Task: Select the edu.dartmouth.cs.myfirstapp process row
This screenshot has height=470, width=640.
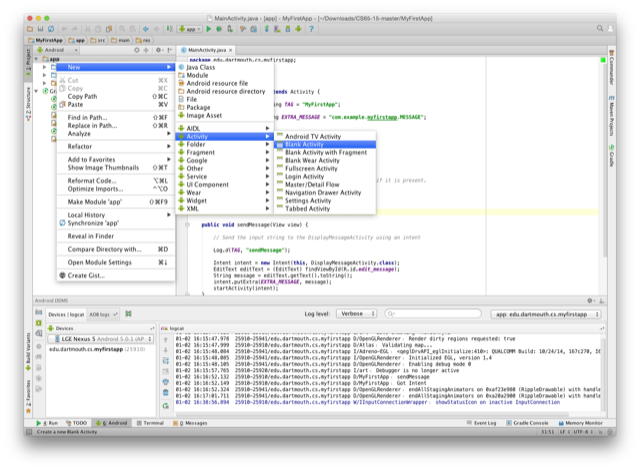Action: pyautogui.click(x=100, y=349)
